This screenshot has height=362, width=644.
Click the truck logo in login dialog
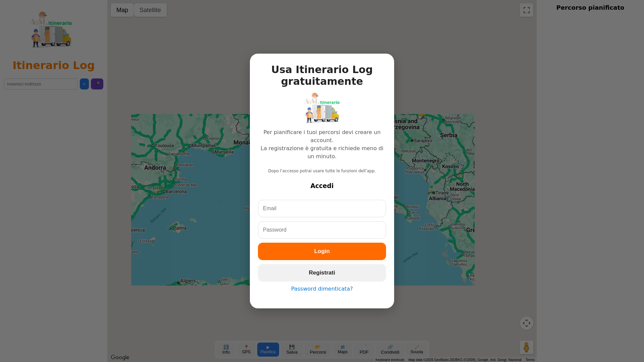[x=322, y=108]
